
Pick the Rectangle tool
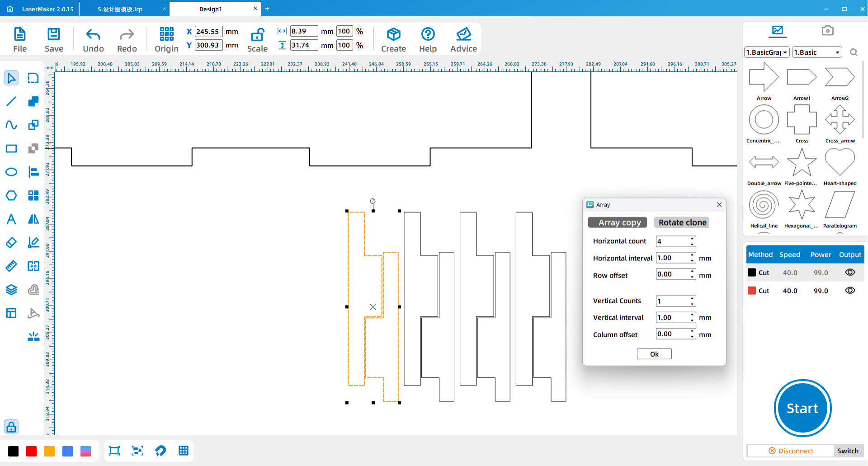point(11,148)
